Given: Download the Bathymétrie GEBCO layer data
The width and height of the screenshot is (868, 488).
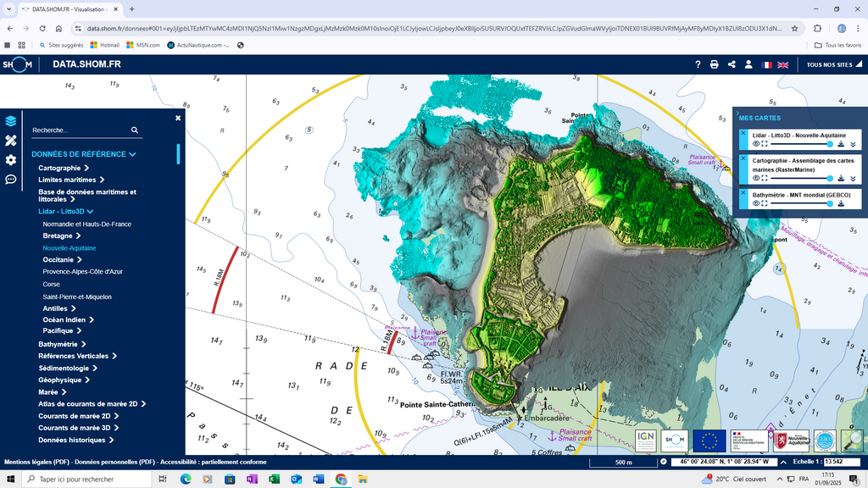Looking at the screenshot, I should coord(841,203).
